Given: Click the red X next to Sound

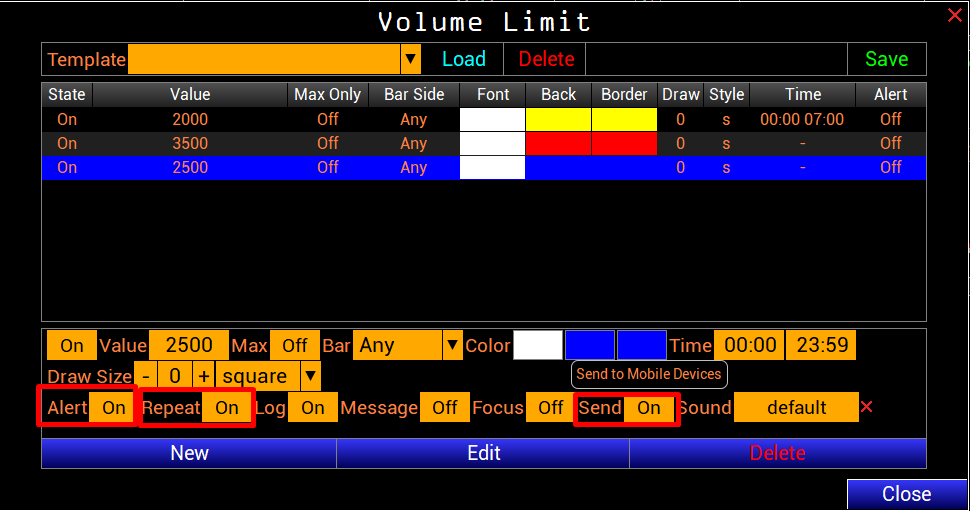Looking at the screenshot, I should tap(866, 407).
